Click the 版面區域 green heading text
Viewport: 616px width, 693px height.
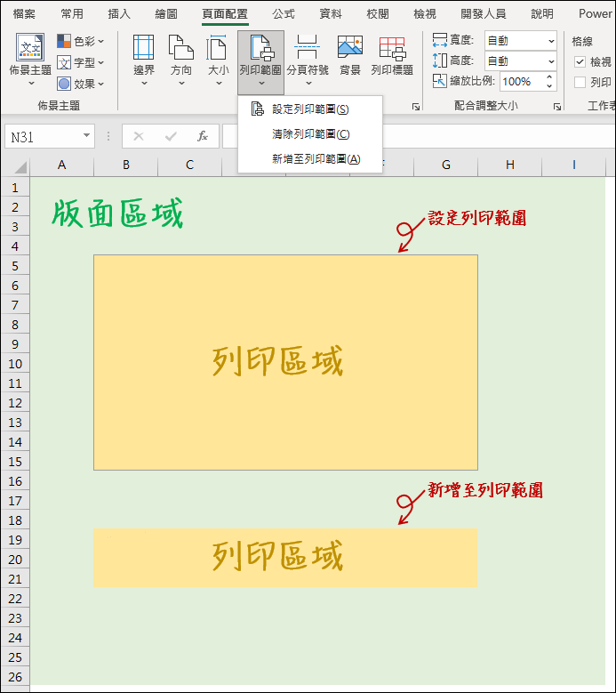click(x=117, y=214)
